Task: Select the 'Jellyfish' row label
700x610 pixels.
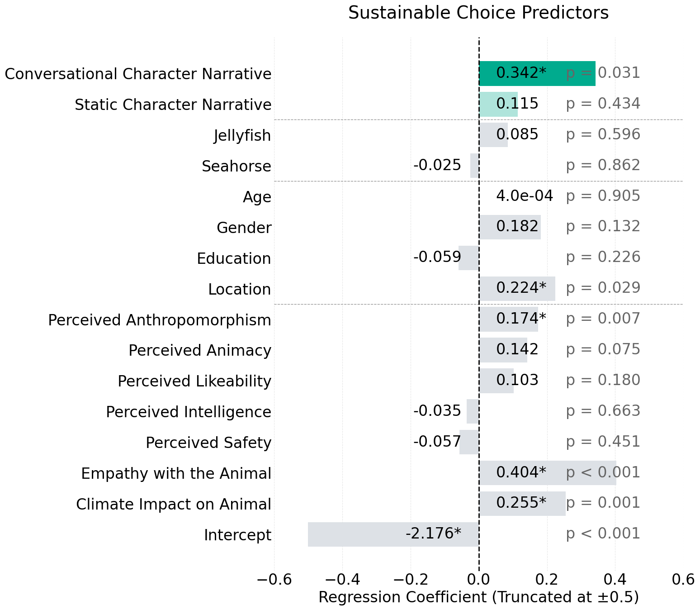Action: click(242, 135)
